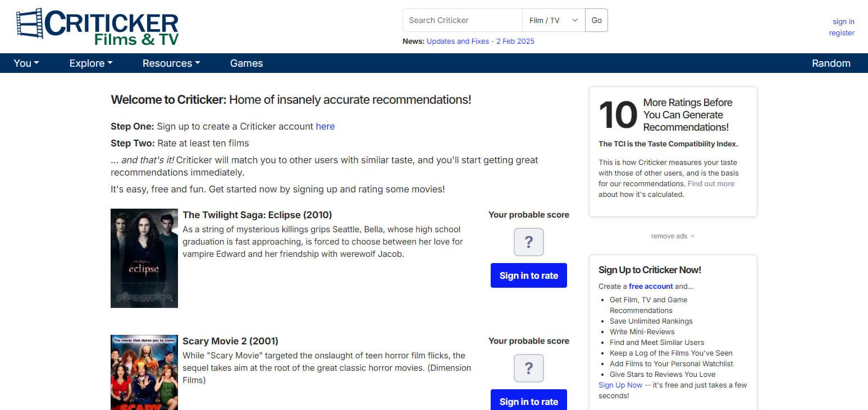The height and width of the screenshot is (410, 868).
Task: Click 'Save Unlimited Rankings' list item text
Action: pyautogui.click(x=651, y=321)
